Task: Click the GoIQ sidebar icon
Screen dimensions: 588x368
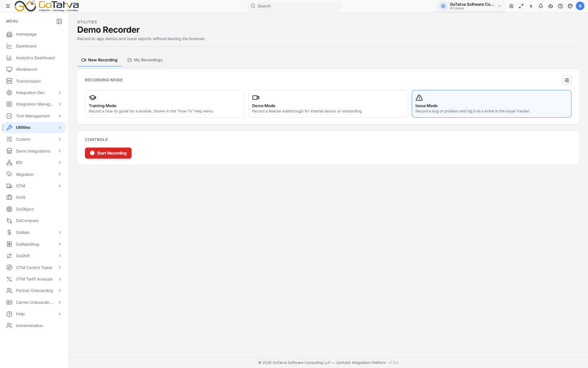Action: [x=9, y=197]
